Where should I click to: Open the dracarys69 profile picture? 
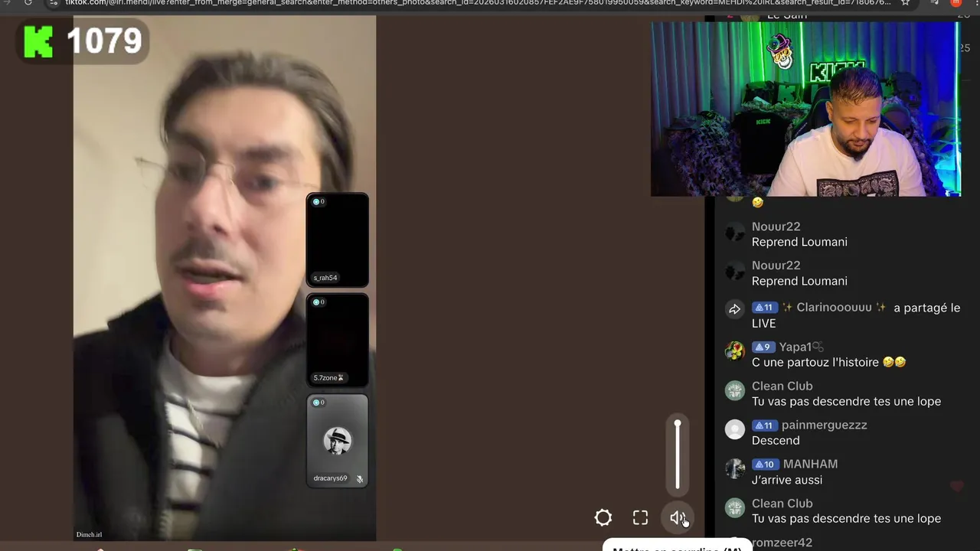coord(338,441)
